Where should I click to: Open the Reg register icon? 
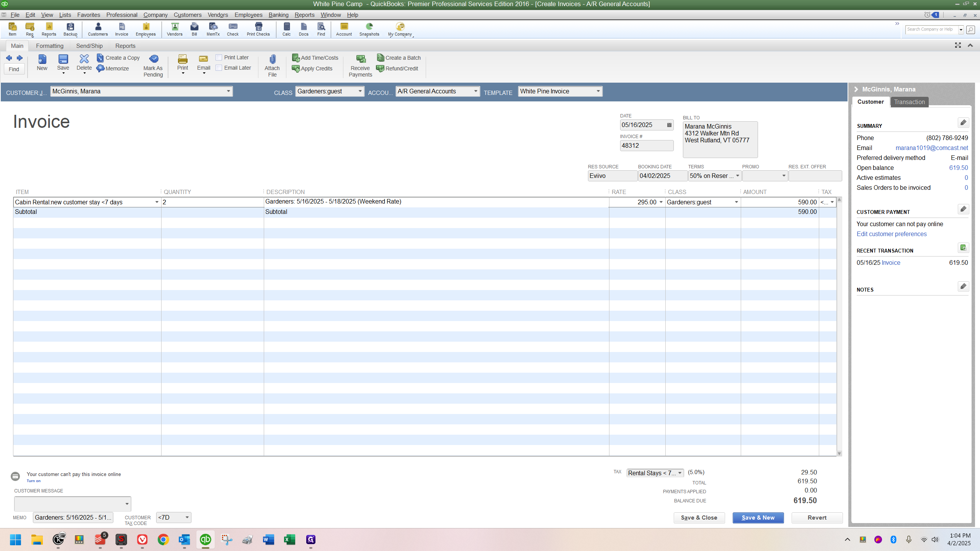(x=29, y=29)
